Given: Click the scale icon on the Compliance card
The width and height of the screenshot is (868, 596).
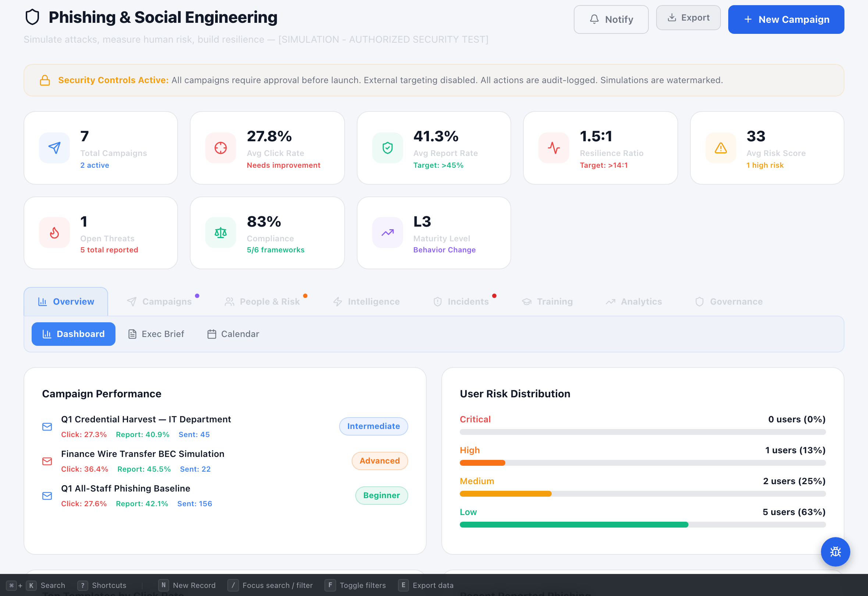Looking at the screenshot, I should pos(220,233).
